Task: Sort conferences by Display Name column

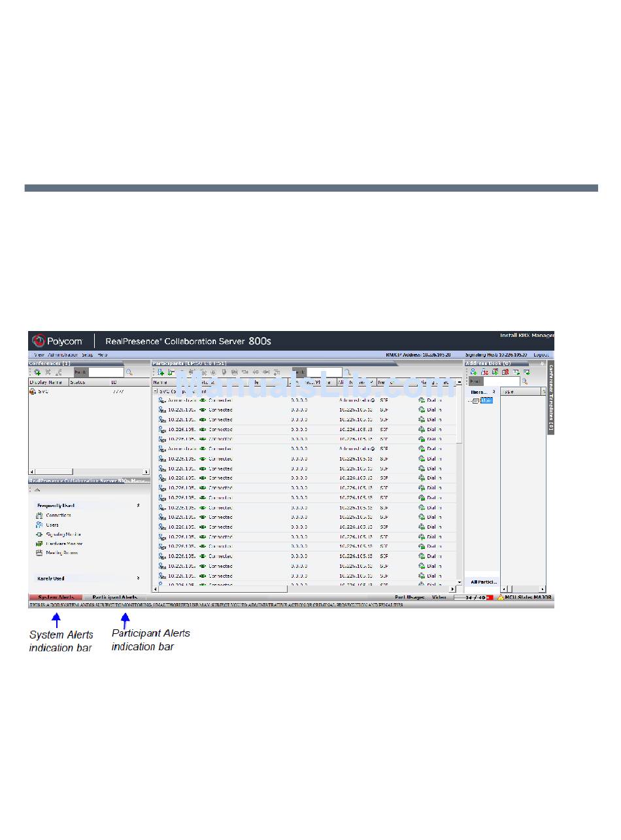Action: click(x=48, y=382)
